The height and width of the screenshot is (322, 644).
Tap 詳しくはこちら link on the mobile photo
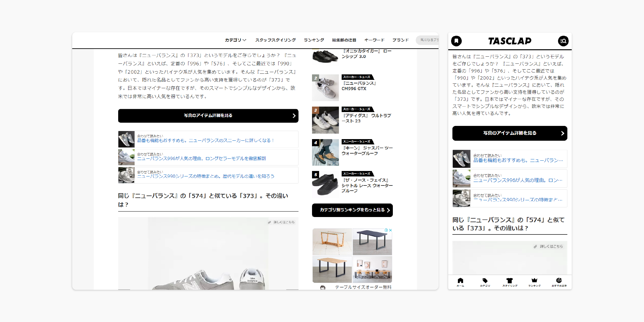point(549,246)
